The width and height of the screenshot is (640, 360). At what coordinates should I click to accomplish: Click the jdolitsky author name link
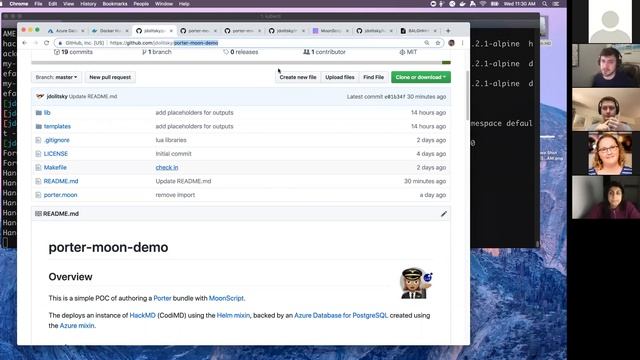click(57, 97)
